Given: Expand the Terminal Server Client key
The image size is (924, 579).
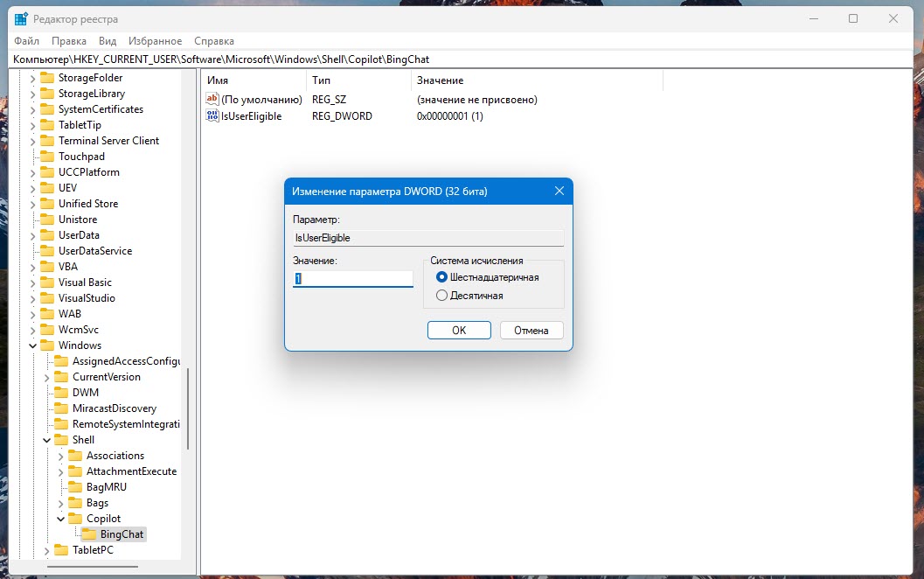Looking at the screenshot, I should pos(32,141).
